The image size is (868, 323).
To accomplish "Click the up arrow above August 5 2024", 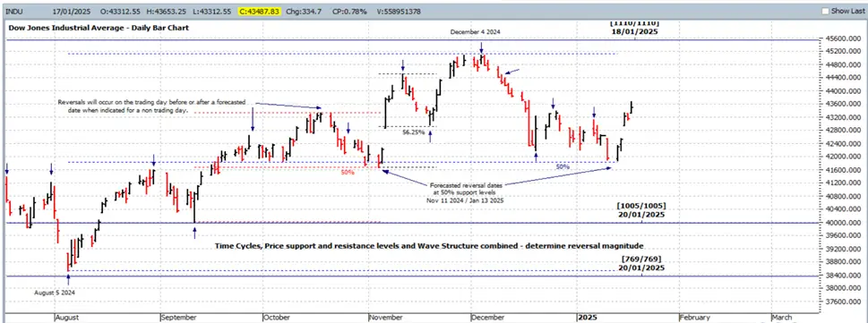I will coord(68,279).
